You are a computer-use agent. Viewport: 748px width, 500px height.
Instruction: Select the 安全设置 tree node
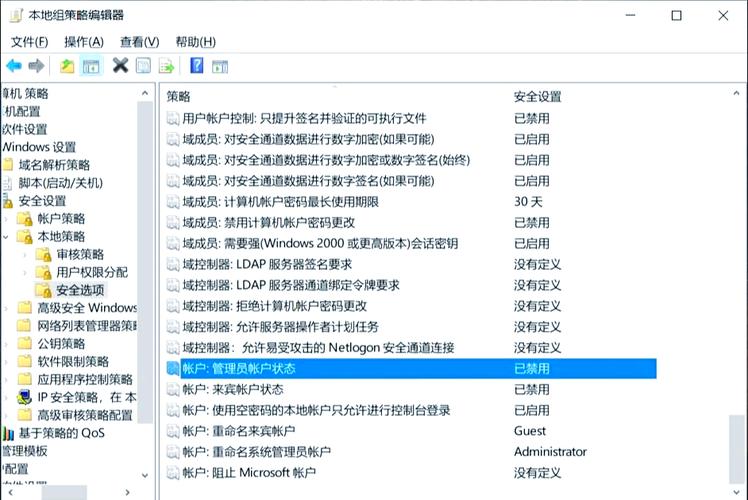[x=42, y=201]
